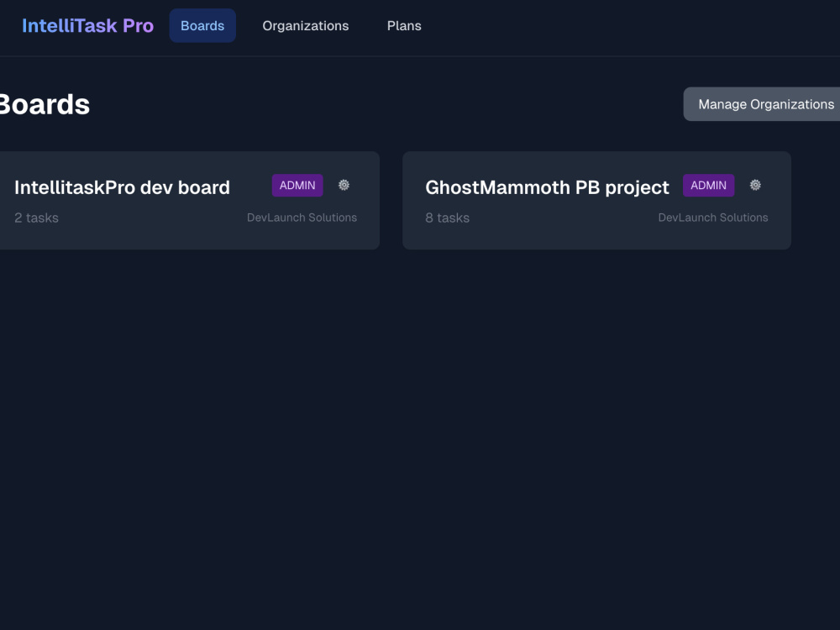Click DevLaunch Solutions on IntellitaskPro dev board card
Viewport: 840px width, 630px height.
[302, 218]
